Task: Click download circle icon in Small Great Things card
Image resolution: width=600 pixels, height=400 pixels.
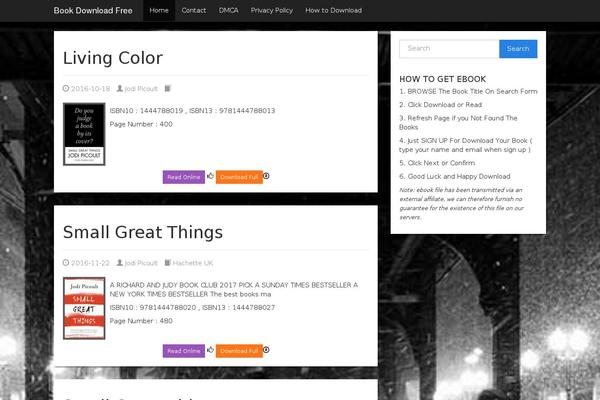Action: (x=266, y=349)
